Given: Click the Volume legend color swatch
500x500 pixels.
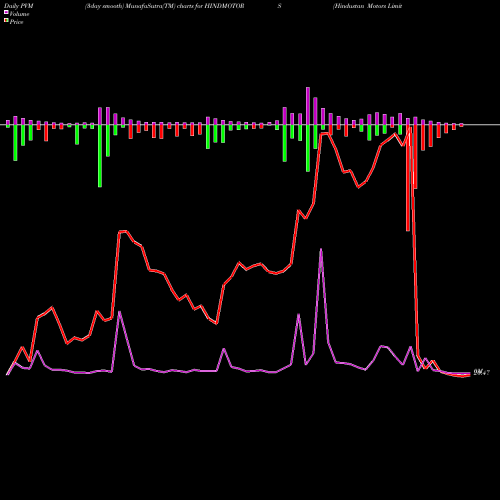Looking at the screenshot, I should (6, 13).
